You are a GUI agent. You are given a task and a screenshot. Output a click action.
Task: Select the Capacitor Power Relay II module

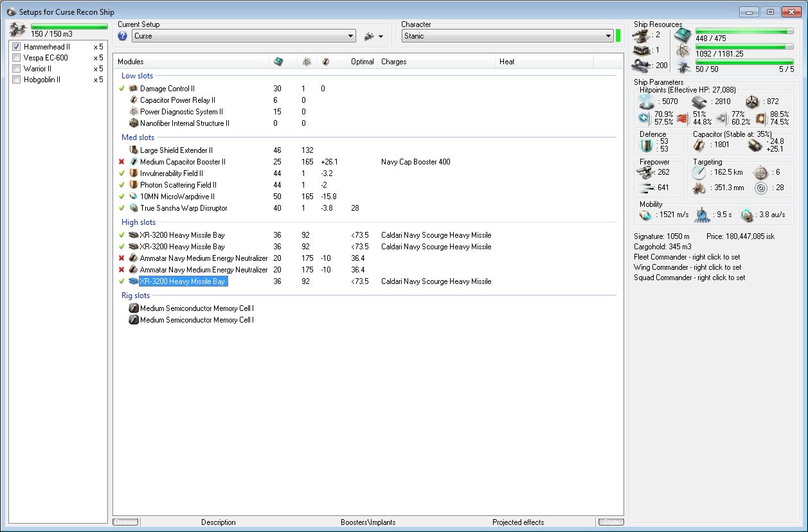click(177, 100)
